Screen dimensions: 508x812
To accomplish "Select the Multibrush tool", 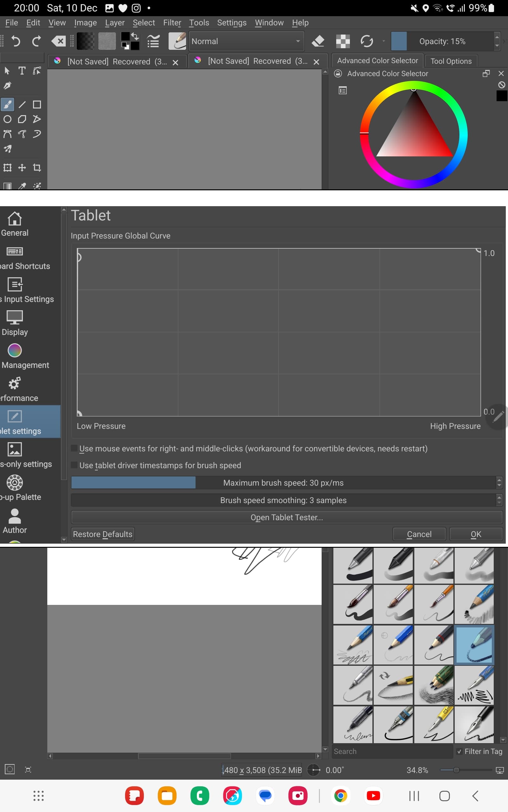I will 7,149.
